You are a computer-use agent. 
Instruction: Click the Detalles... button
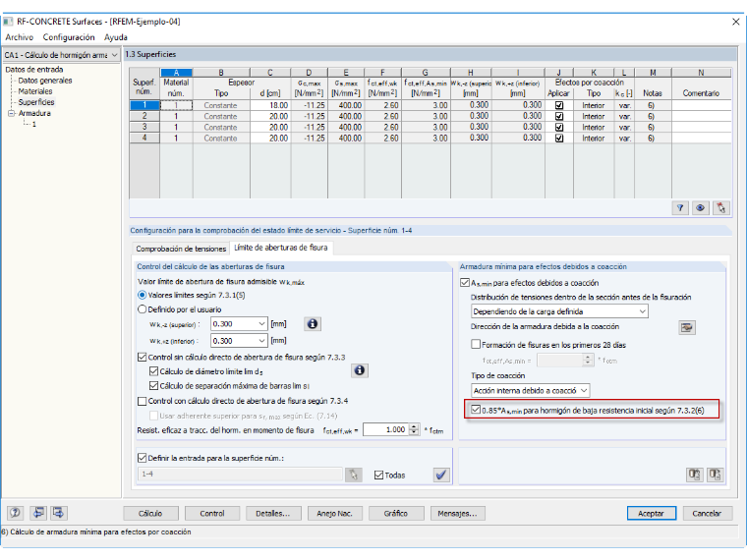click(x=273, y=513)
